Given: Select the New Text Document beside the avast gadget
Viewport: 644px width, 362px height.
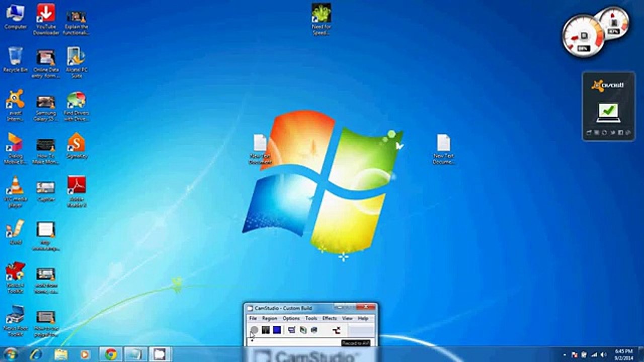Looking at the screenshot, I should pos(443,149).
